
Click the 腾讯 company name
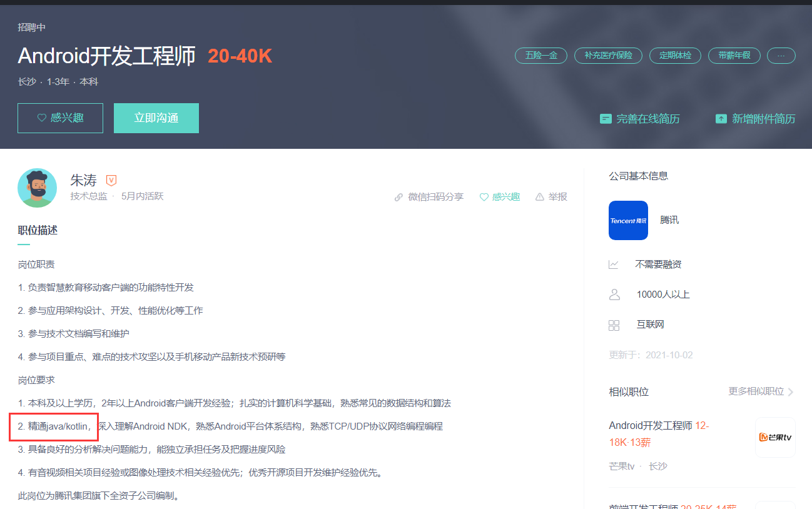(669, 220)
